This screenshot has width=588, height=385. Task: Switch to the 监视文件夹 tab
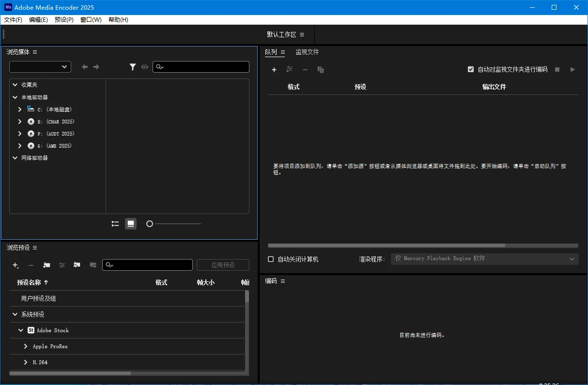coord(308,52)
